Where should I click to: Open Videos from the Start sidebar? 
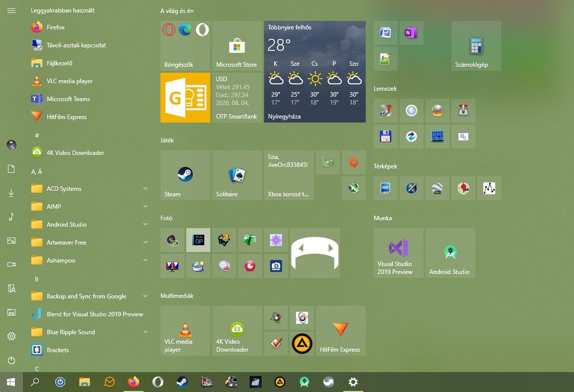[x=11, y=264]
